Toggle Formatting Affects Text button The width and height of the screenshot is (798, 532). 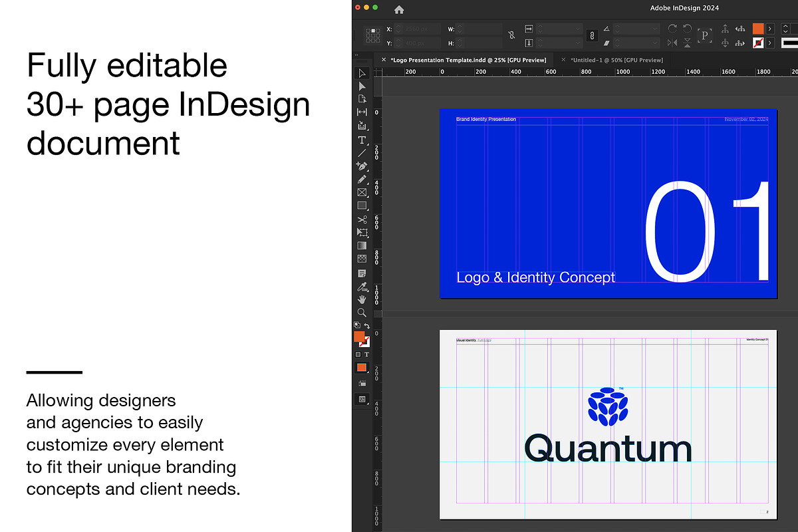pyautogui.click(x=366, y=354)
